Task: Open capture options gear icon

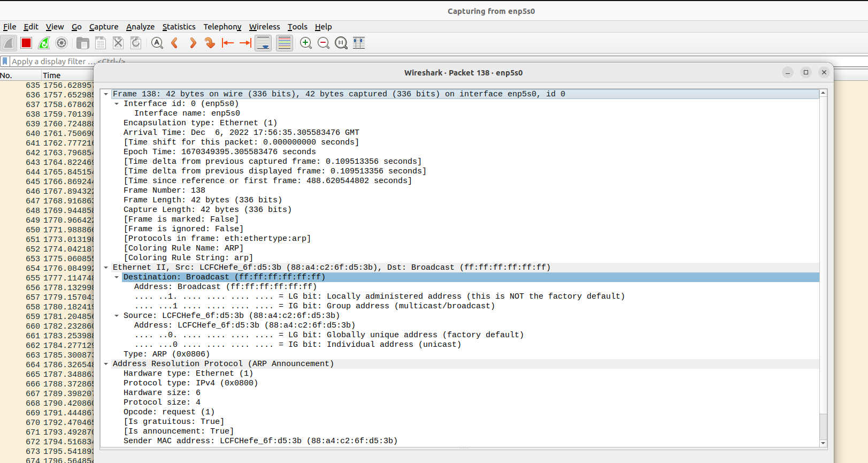Action: click(x=62, y=43)
